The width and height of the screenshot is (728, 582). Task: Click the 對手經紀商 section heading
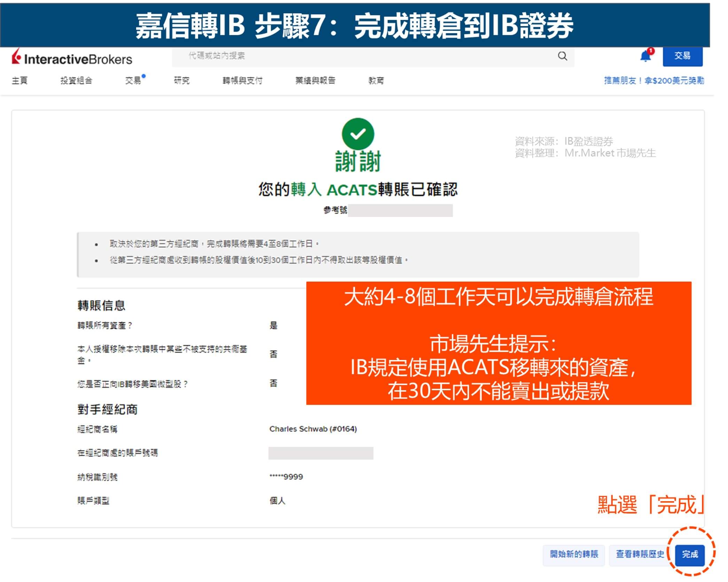point(107,409)
